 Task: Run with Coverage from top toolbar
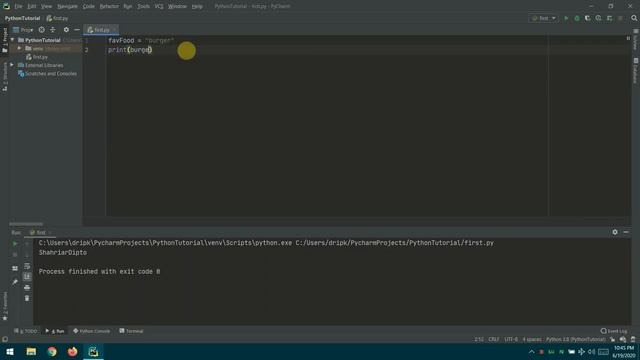[588, 18]
